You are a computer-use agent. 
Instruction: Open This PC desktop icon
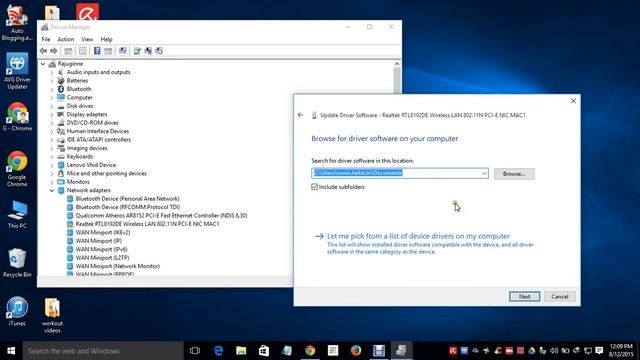[17, 214]
